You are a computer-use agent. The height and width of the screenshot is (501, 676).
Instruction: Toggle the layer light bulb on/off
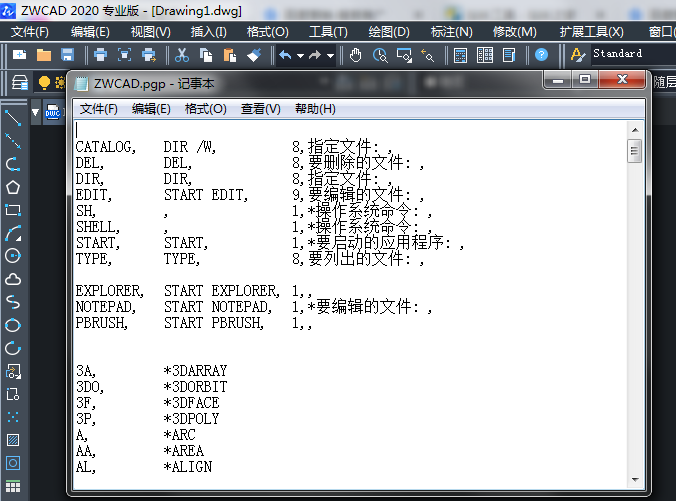44,82
